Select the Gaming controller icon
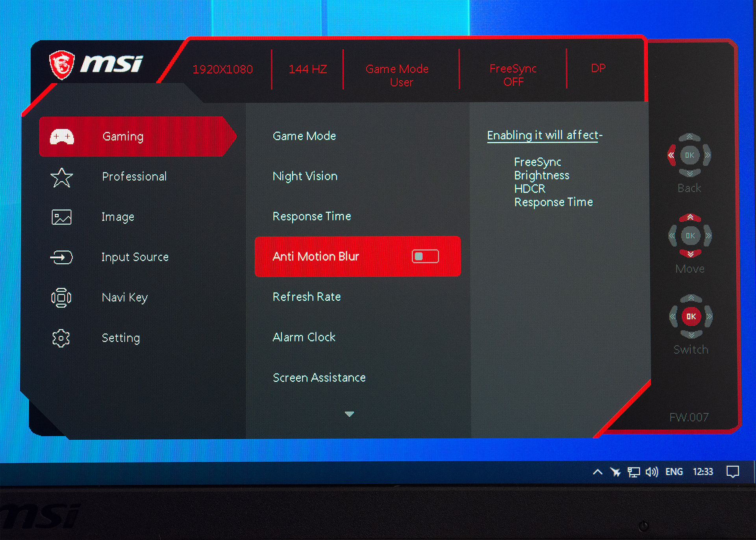This screenshot has width=756, height=540. point(62,137)
